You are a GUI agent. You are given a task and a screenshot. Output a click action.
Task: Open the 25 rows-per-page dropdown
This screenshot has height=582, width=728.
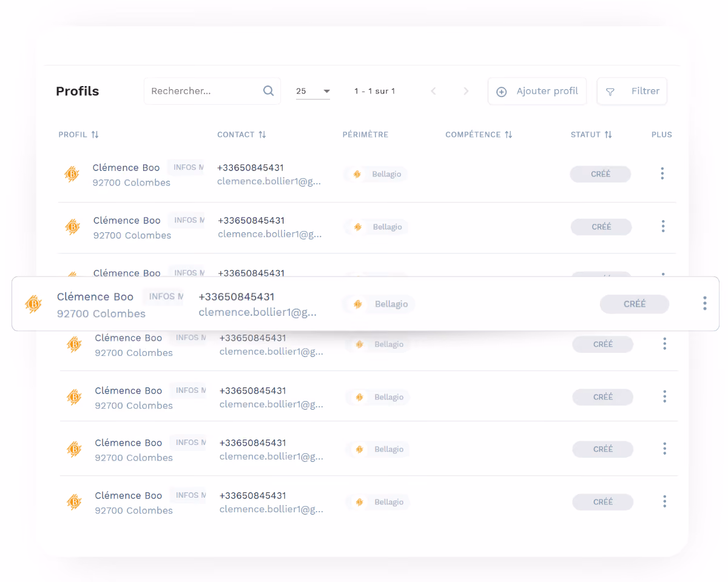pyautogui.click(x=313, y=91)
